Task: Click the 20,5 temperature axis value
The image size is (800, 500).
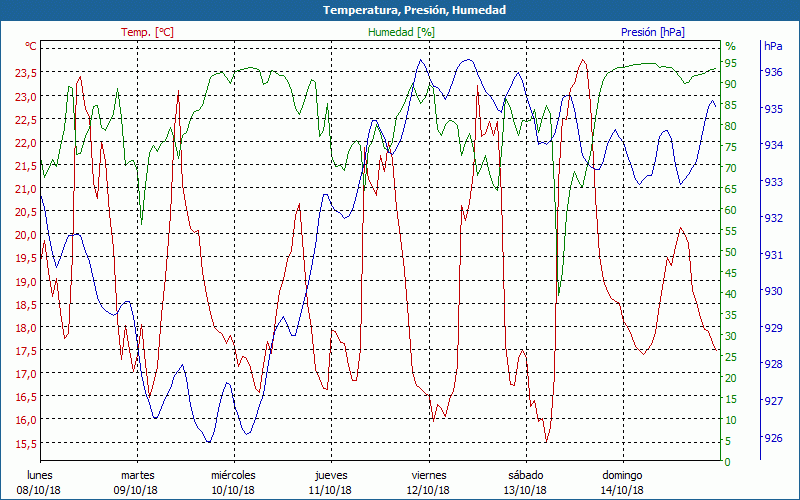Action: click(x=26, y=212)
